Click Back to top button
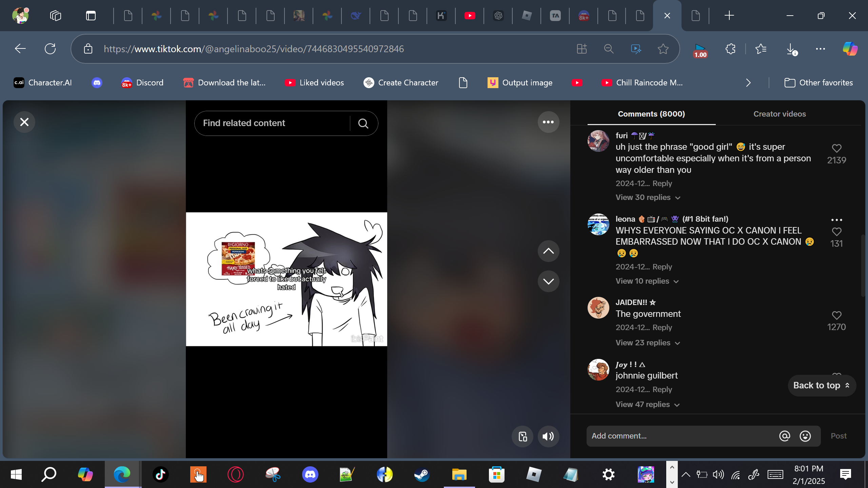Image resolution: width=868 pixels, height=488 pixels. [x=821, y=386]
